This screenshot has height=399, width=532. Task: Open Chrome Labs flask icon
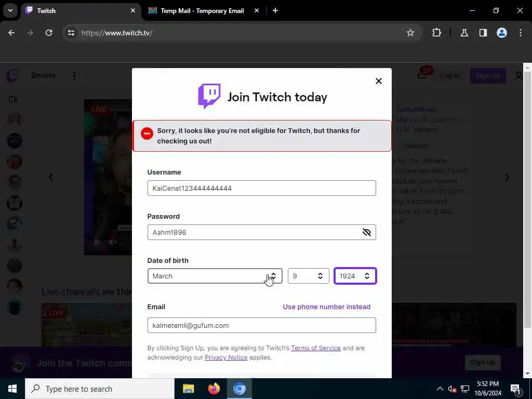464,33
